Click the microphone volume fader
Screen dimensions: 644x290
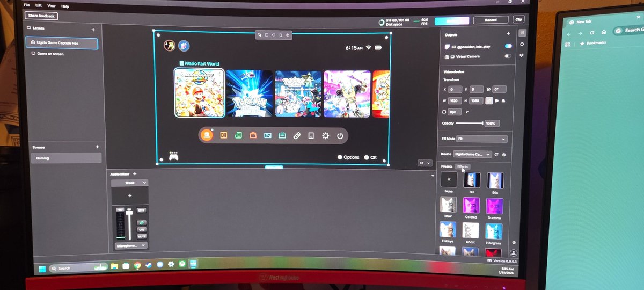pyautogui.click(x=129, y=213)
